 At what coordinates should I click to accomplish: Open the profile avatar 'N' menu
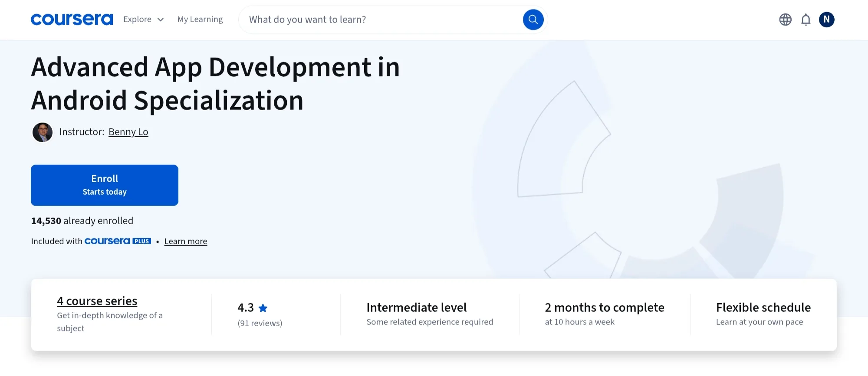(x=827, y=20)
